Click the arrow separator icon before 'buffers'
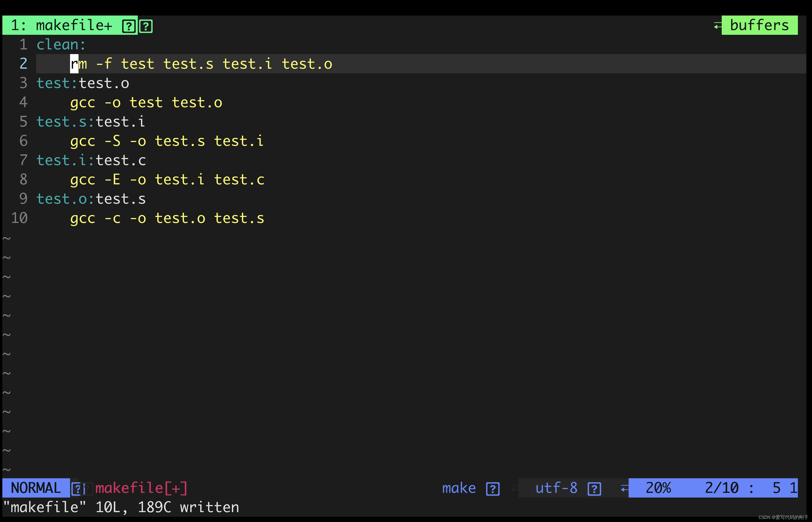 [717, 26]
